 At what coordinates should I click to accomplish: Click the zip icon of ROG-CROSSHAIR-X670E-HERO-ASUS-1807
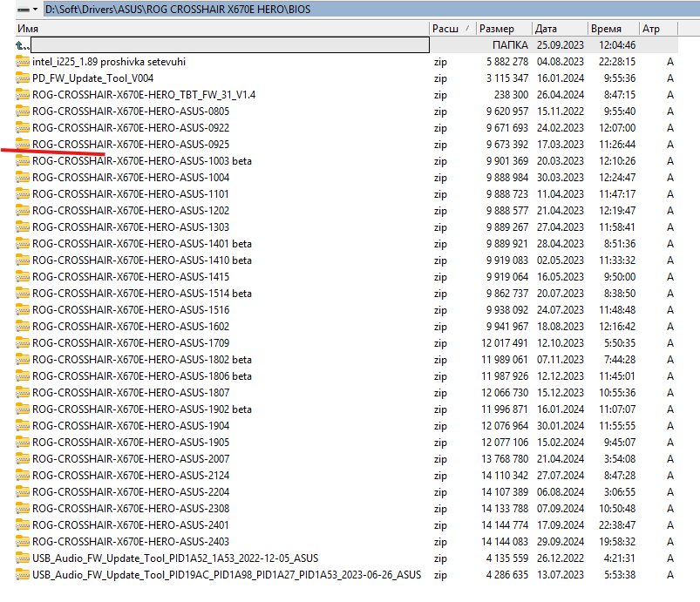pyautogui.click(x=23, y=392)
